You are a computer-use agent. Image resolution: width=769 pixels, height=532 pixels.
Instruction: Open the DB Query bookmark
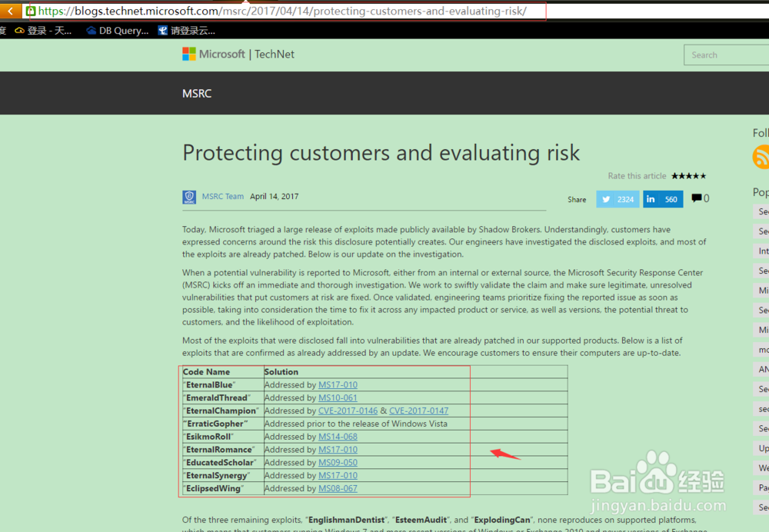117,31
